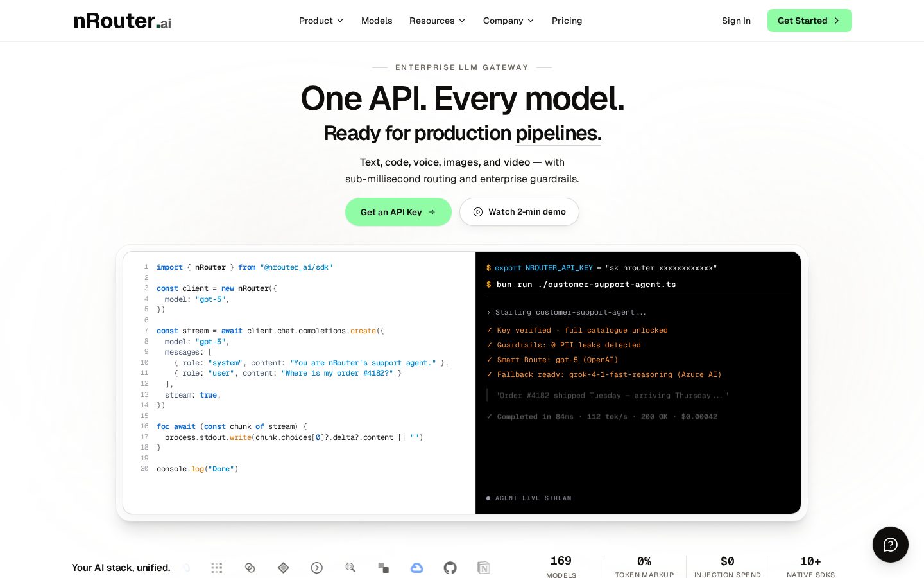
Task: Click the arrow in Get an API Key
Action: pyautogui.click(x=432, y=212)
